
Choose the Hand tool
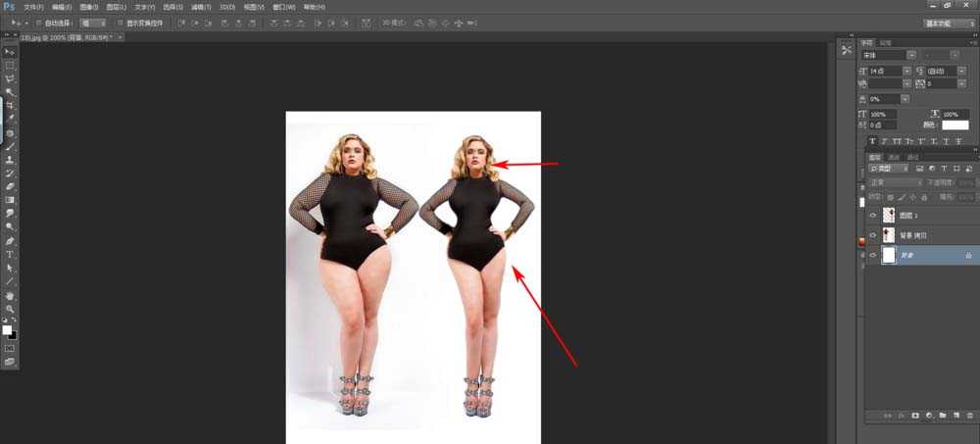[x=10, y=295]
